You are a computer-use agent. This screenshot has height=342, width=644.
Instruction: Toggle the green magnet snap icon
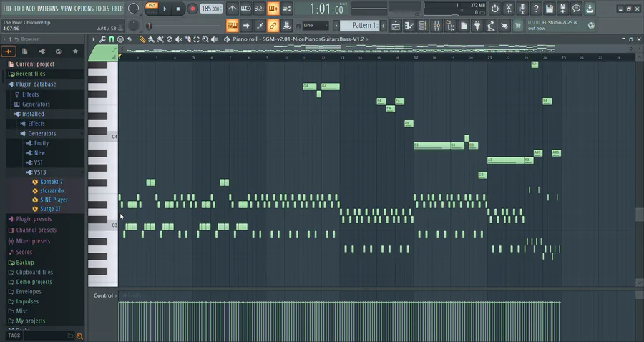(x=112, y=39)
